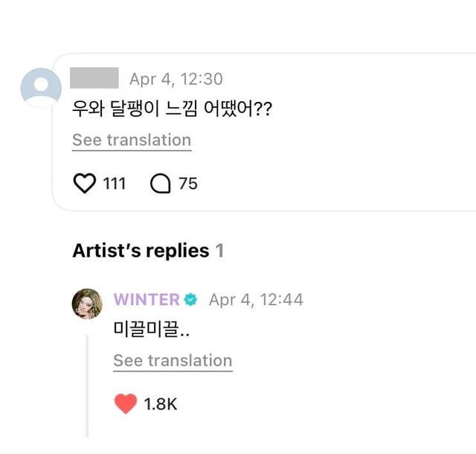Click the 75 replies count
476x454 pixels.
click(x=188, y=183)
